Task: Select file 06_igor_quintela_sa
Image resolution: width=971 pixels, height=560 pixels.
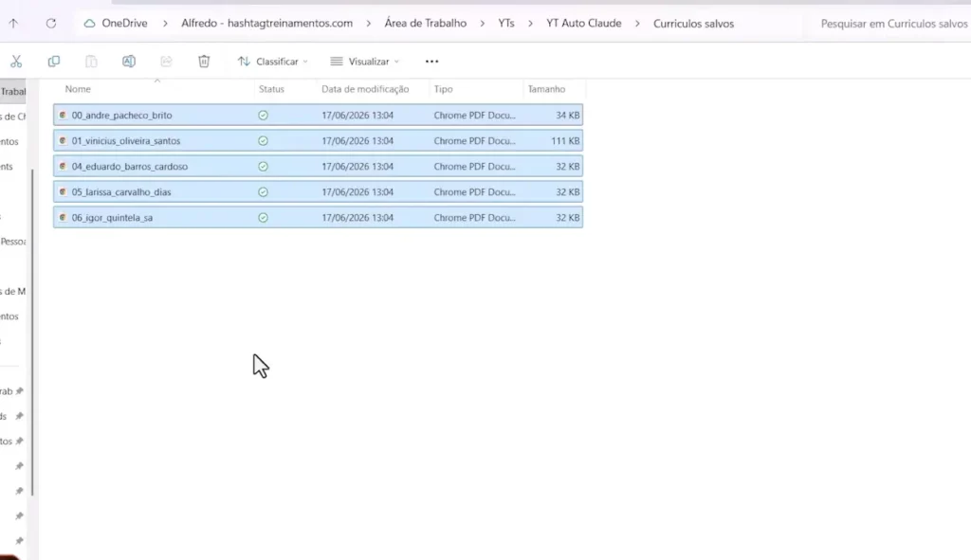Action: 318,218
